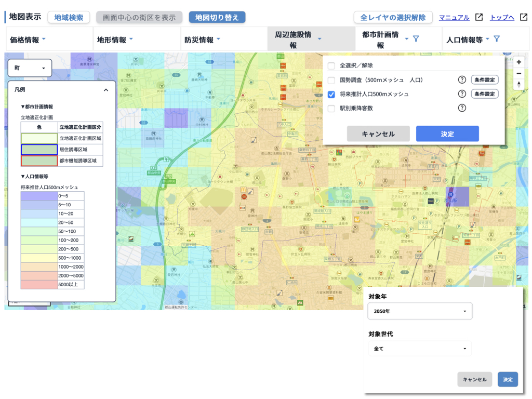Click 条件設定 for 将来推計人口500mメッシュ
The height and width of the screenshot is (399, 532).
(x=484, y=94)
